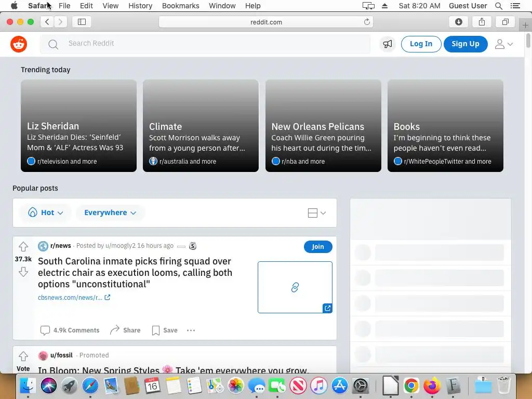Viewport: 532px width, 399px height.
Task: Click the r/news subreddit avatar icon
Action: [x=43, y=246]
